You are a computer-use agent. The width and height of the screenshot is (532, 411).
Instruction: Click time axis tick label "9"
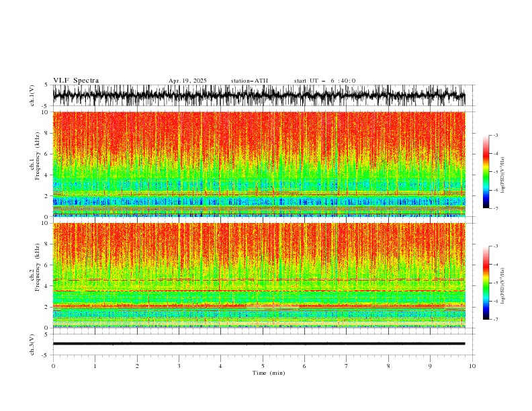pos(430,366)
